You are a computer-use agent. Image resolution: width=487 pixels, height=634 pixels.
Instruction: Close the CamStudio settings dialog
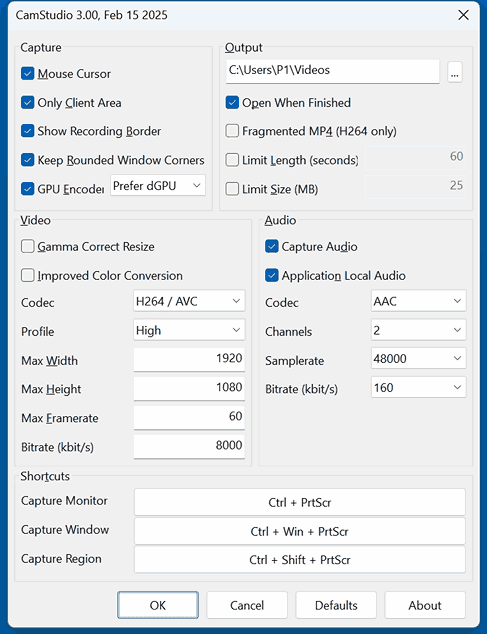coord(463,15)
